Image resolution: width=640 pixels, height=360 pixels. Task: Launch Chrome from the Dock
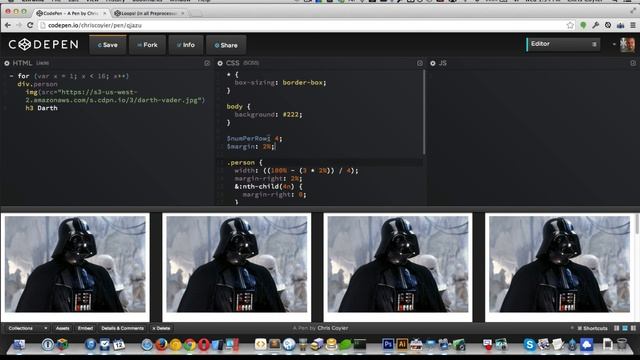coord(189,345)
